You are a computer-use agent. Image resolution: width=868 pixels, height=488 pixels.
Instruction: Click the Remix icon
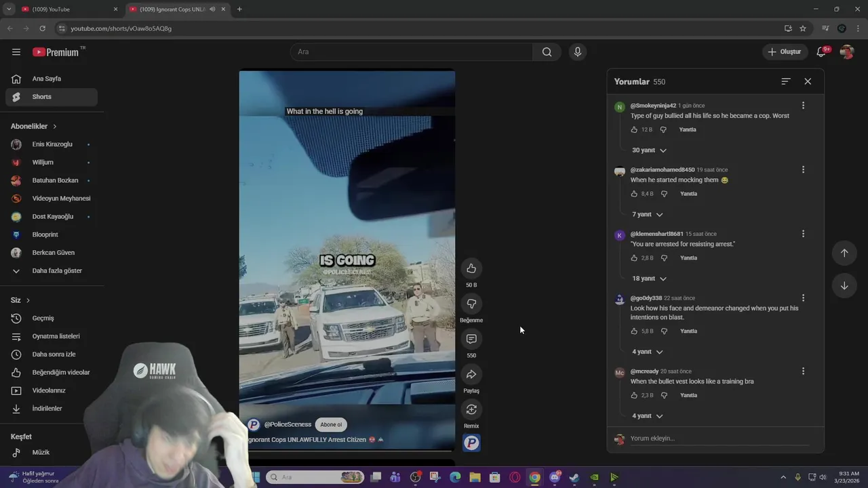(x=471, y=409)
